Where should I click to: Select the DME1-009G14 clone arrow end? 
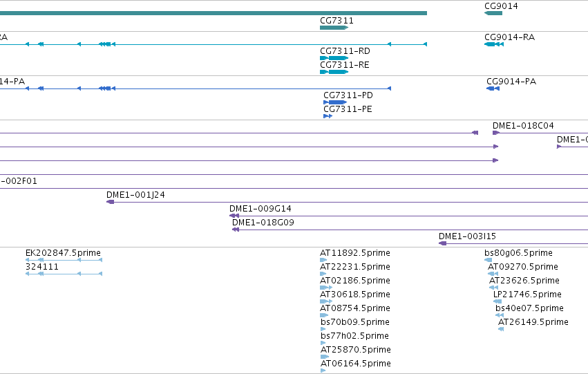click(234, 216)
